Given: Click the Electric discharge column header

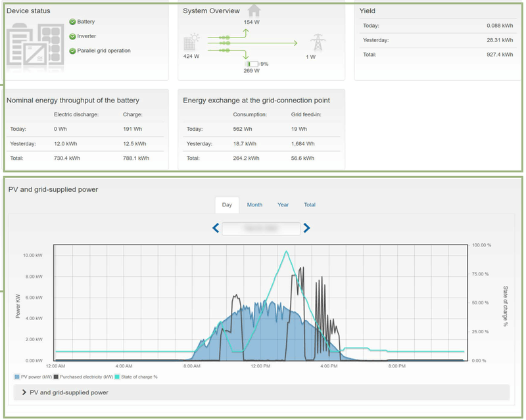Looking at the screenshot, I should pyautogui.click(x=76, y=114).
